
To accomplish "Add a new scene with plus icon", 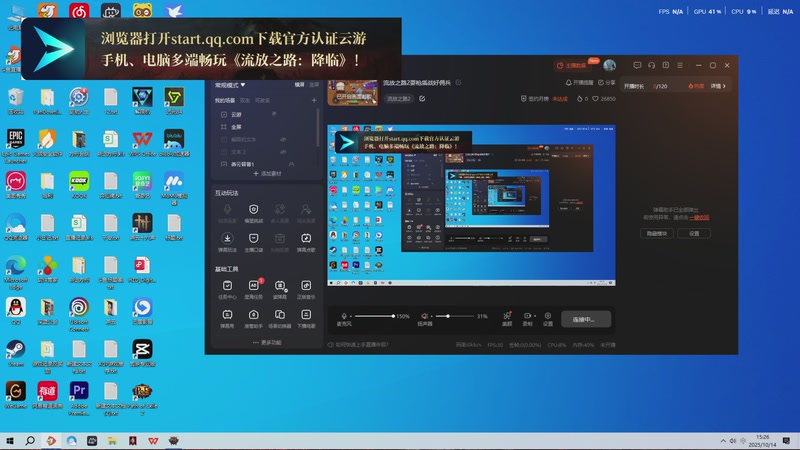I will (x=314, y=101).
